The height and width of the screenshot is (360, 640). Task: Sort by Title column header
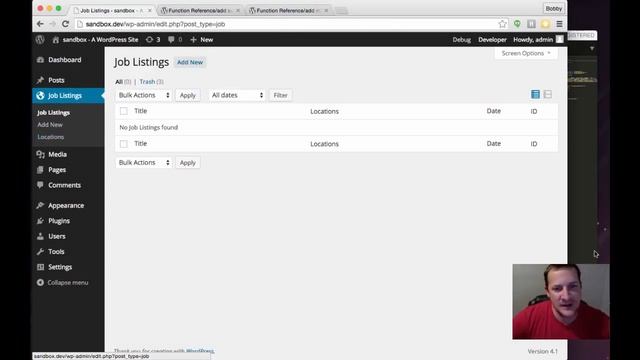click(x=140, y=111)
